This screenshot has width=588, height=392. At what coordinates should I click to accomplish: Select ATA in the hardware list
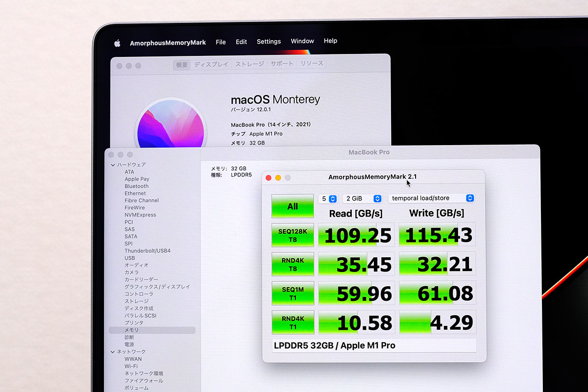pyautogui.click(x=129, y=172)
